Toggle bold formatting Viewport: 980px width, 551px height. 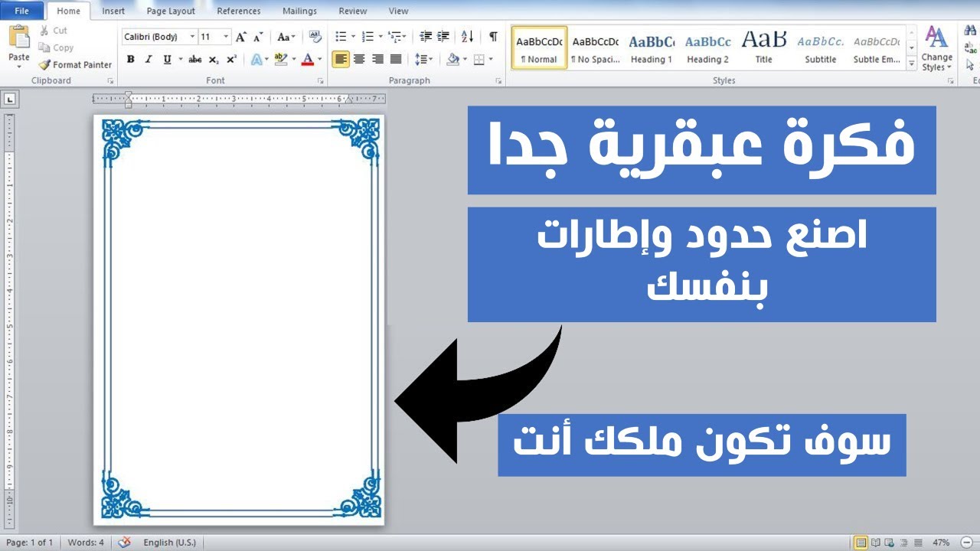click(130, 59)
